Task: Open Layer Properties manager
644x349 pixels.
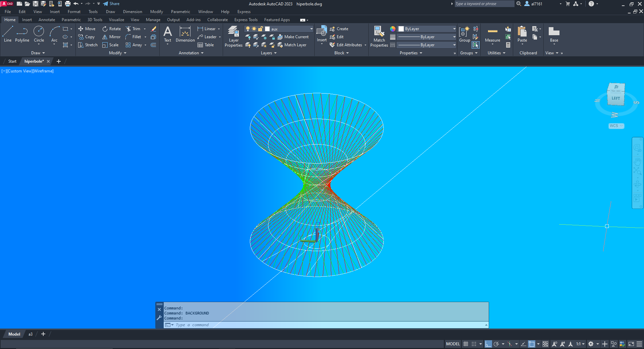Action: [x=233, y=37]
